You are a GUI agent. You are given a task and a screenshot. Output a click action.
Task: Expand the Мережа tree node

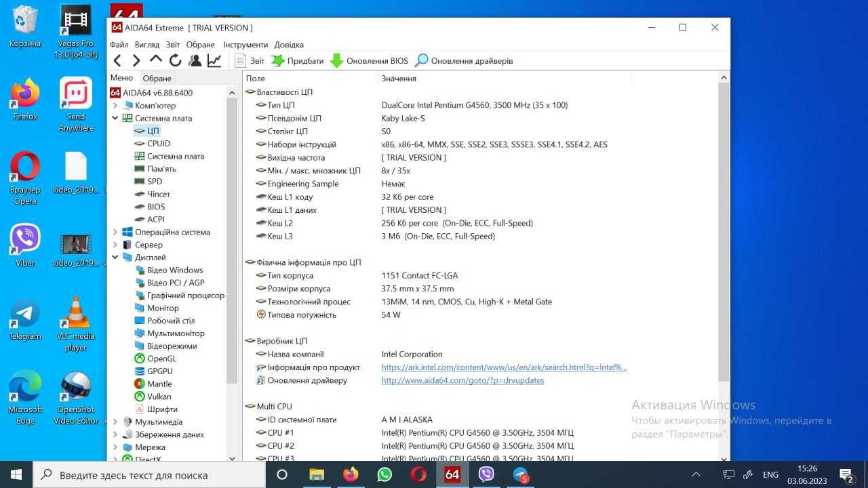[x=115, y=447]
